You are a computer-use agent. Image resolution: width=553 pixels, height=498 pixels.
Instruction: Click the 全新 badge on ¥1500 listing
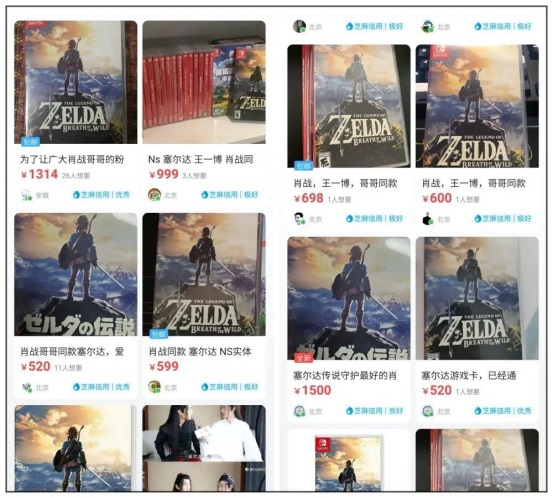pos(303,358)
